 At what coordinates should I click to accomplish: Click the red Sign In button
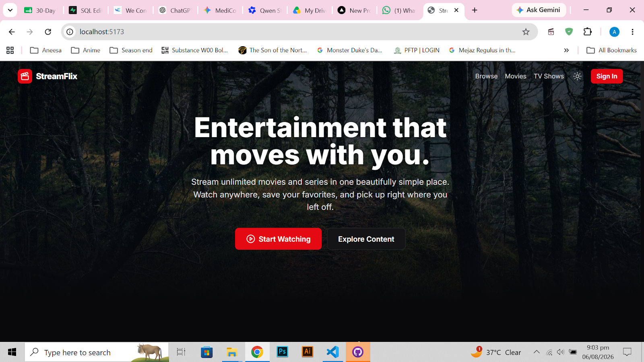pos(607,76)
